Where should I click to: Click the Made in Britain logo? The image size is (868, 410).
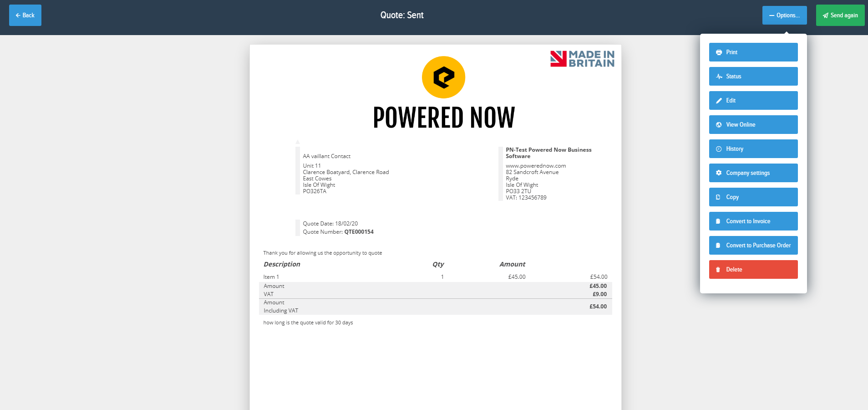[x=582, y=59]
